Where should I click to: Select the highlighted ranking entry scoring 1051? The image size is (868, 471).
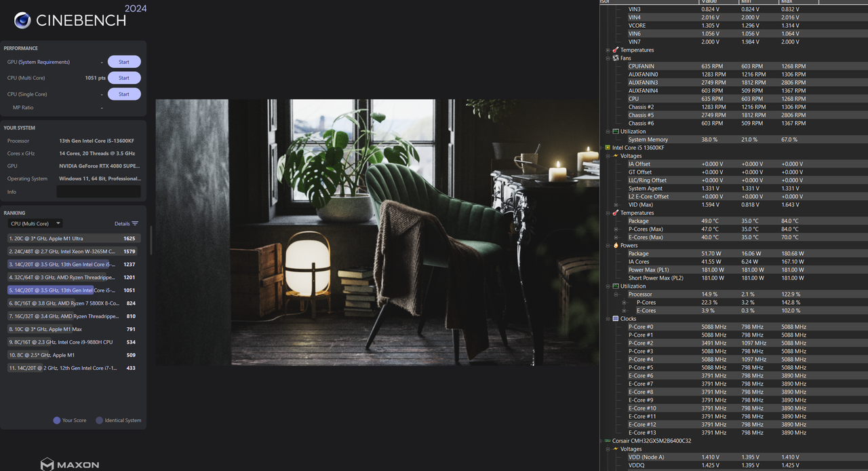click(73, 290)
